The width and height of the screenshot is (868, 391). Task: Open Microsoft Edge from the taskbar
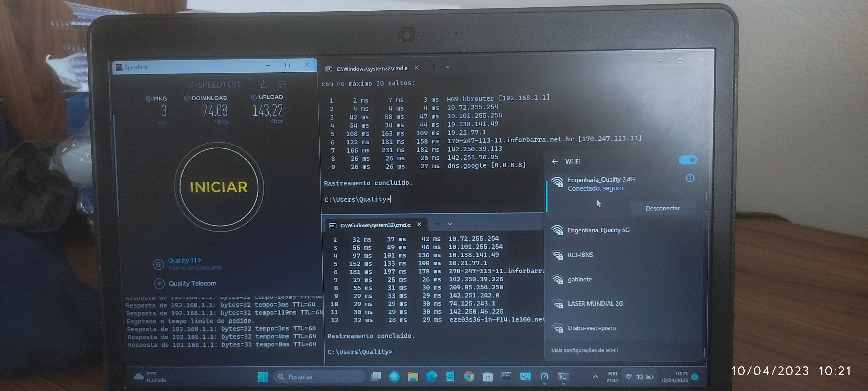tap(431, 376)
